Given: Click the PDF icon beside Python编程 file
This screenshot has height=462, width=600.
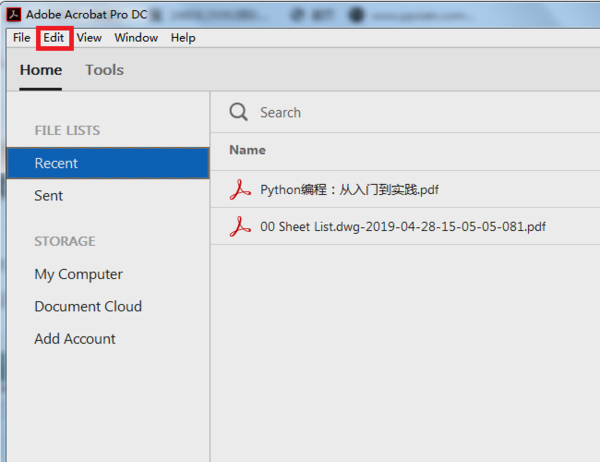Looking at the screenshot, I should pyautogui.click(x=240, y=189).
